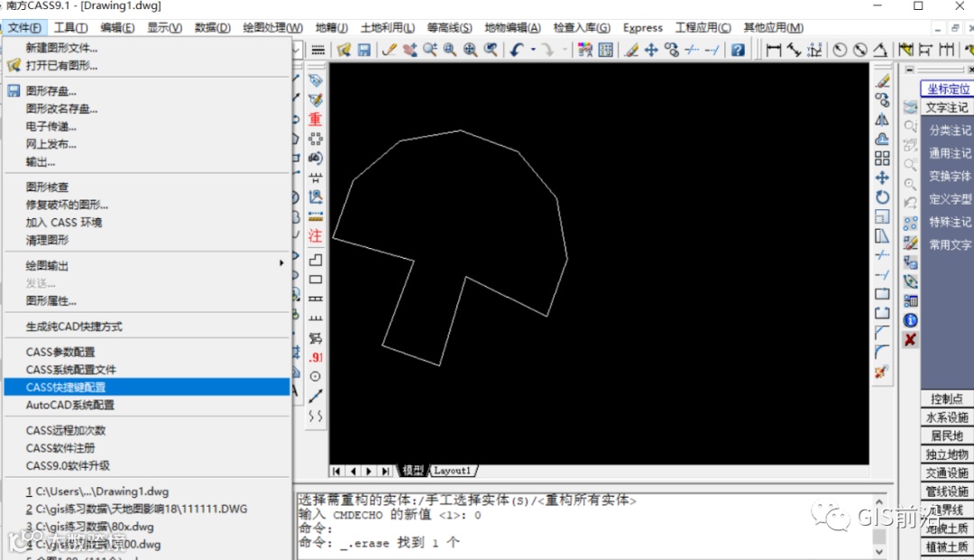Open the Undo history dropdown arrow
The height and width of the screenshot is (560, 974).
(533, 50)
